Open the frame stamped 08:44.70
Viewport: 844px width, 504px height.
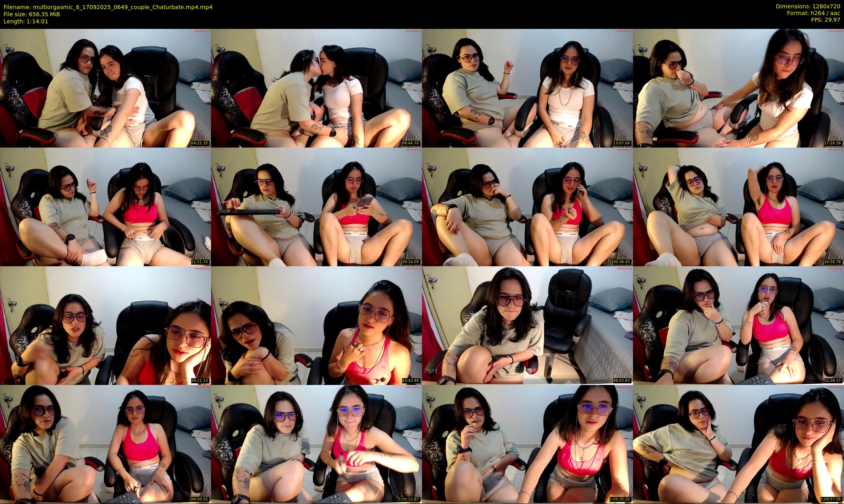coord(316,88)
